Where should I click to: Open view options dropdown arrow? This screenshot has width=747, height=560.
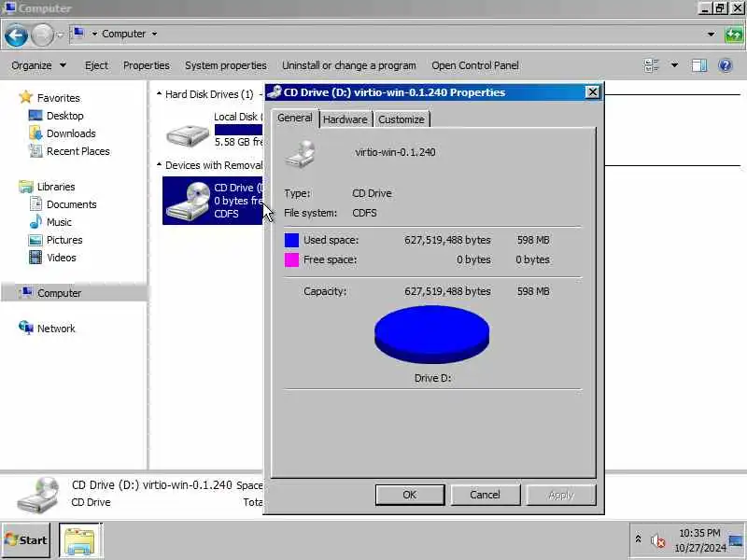(x=674, y=65)
